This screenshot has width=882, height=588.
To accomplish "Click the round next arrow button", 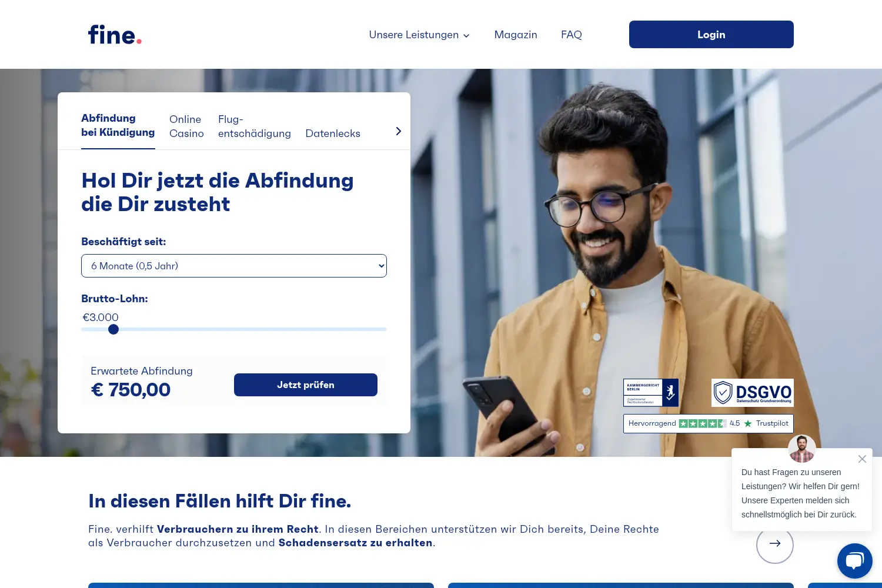I will click(x=775, y=544).
